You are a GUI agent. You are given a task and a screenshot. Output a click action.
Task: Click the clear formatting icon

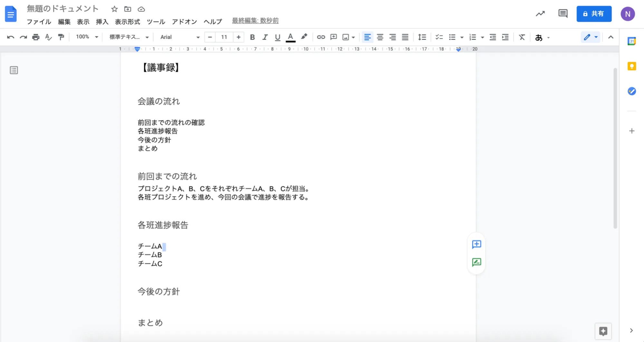click(522, 37)
